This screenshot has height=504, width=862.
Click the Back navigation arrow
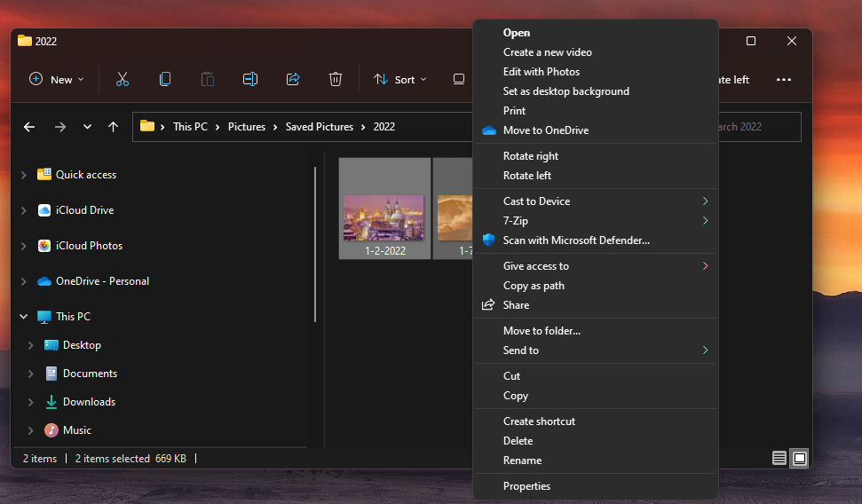29,127
